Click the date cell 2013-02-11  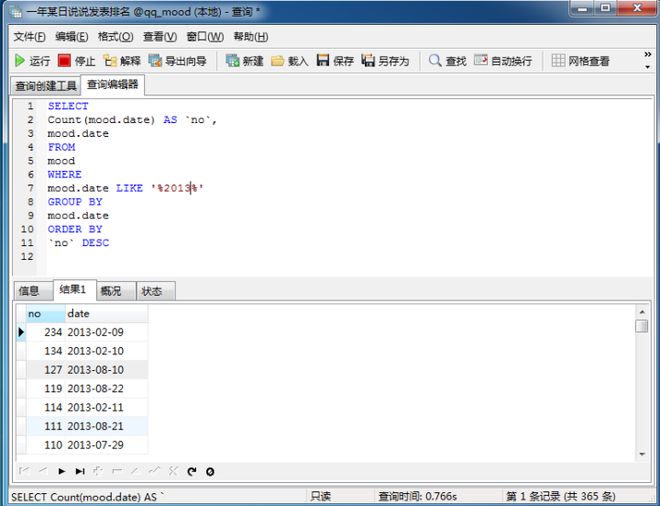pos(106,407)
